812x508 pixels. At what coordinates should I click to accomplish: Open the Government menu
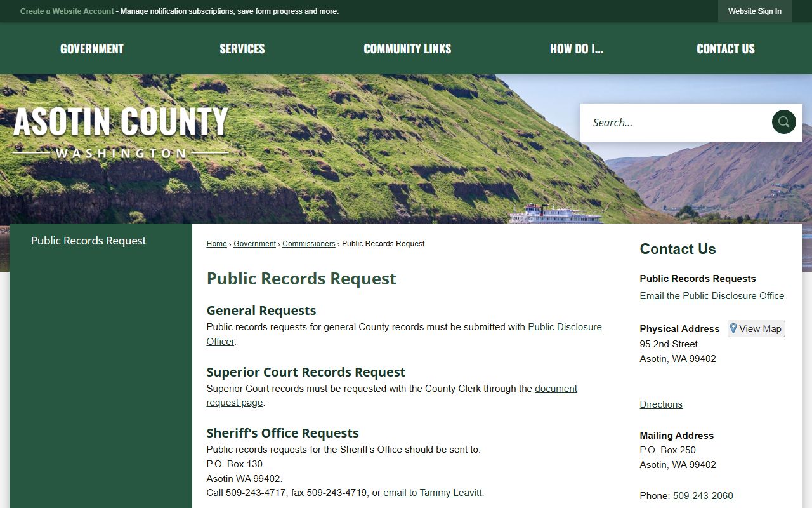click(92, 49)
